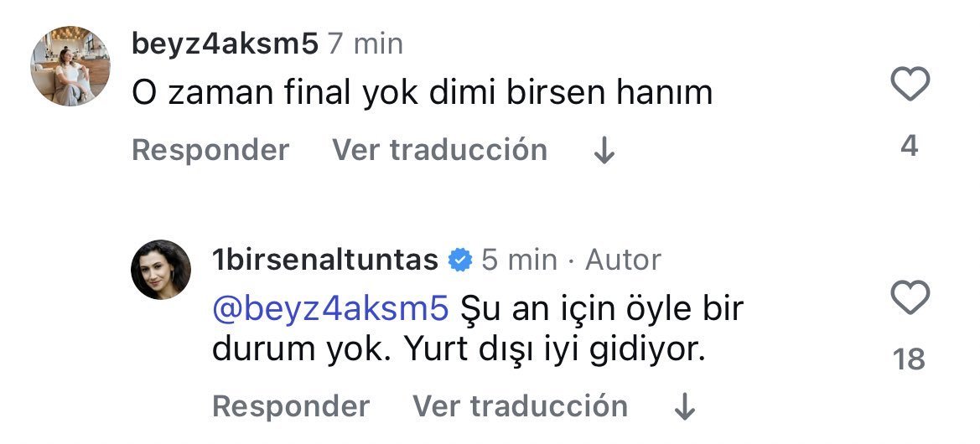Screen dimensions: 980x444
Task: Click the @beyz4aksm5 mention in the reply
Action: (331, 309)
